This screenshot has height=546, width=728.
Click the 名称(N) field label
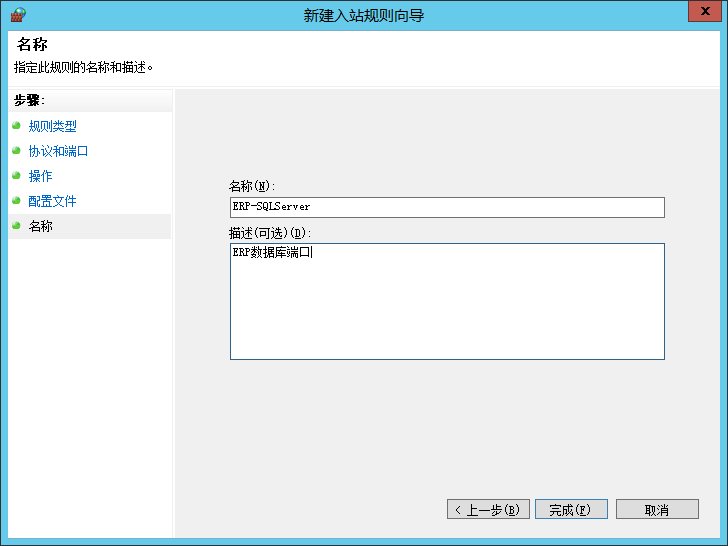pyautogui.click(x=251, y=186)
